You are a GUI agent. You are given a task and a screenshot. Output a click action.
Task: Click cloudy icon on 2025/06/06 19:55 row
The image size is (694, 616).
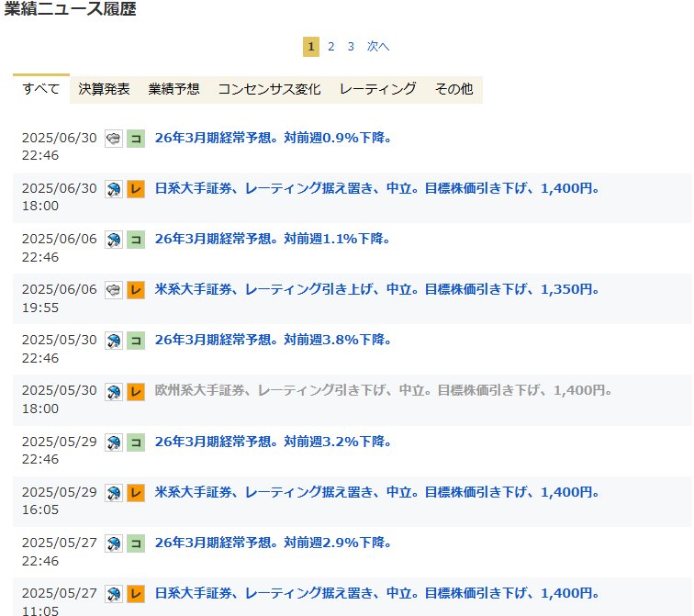(114, 290)
